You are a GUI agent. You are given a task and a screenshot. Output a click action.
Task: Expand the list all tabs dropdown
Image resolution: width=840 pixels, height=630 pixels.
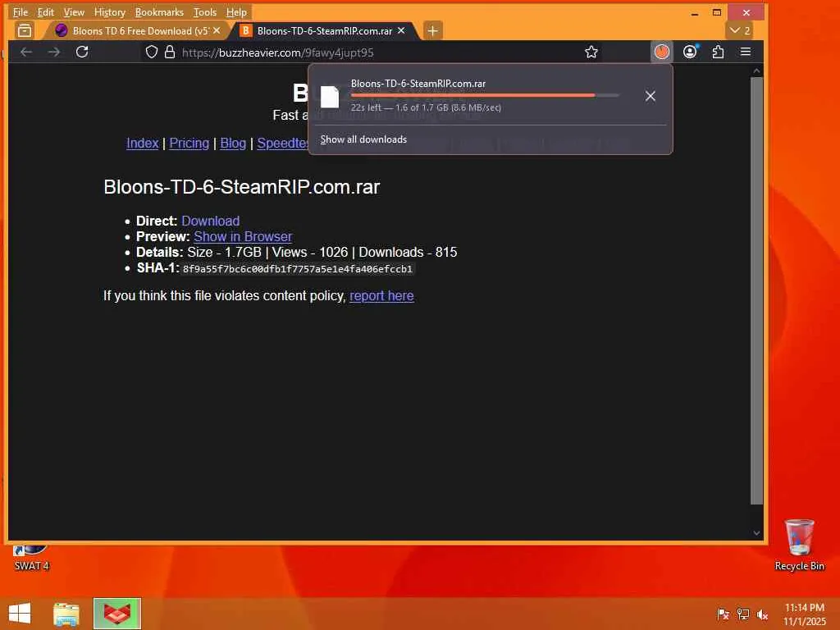coord(740,31)
